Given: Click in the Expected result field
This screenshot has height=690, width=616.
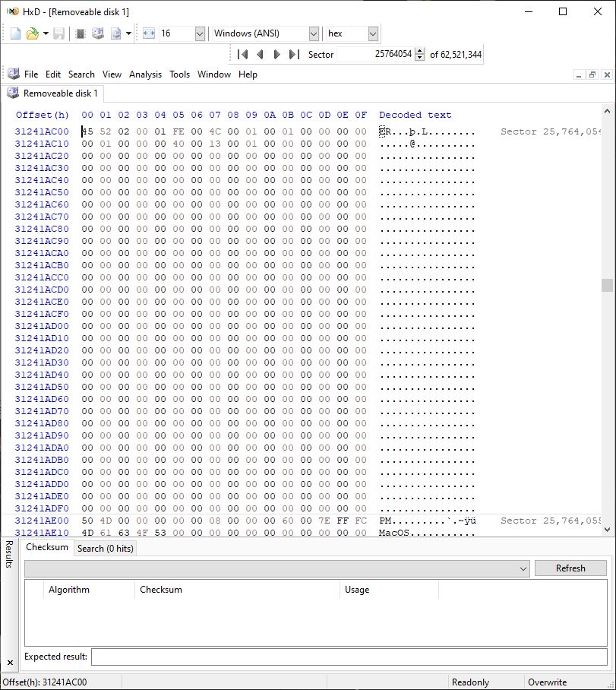Looking at the screenshot, I should tap(349, 657).
